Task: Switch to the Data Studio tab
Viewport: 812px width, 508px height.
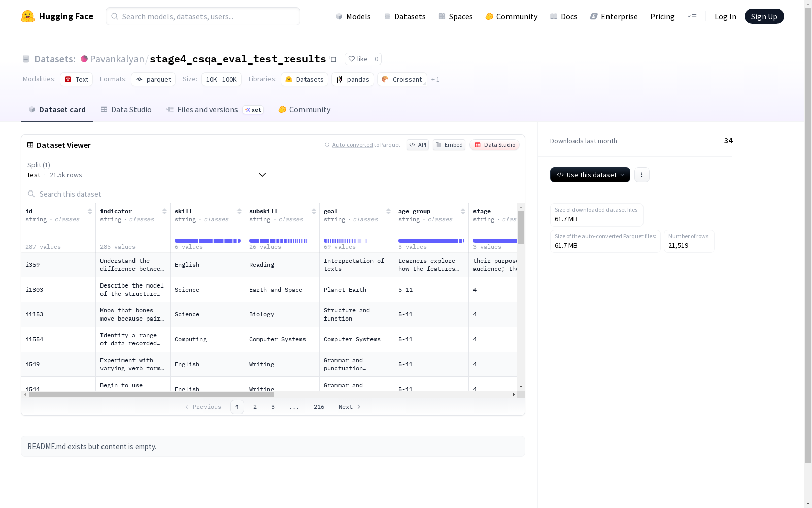Action: pos(126,110)
